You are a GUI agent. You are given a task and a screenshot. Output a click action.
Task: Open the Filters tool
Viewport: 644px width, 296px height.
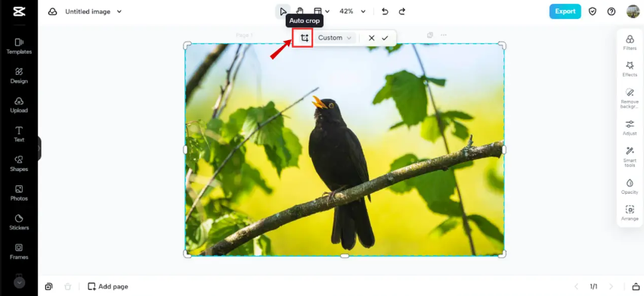pos(630,42)
